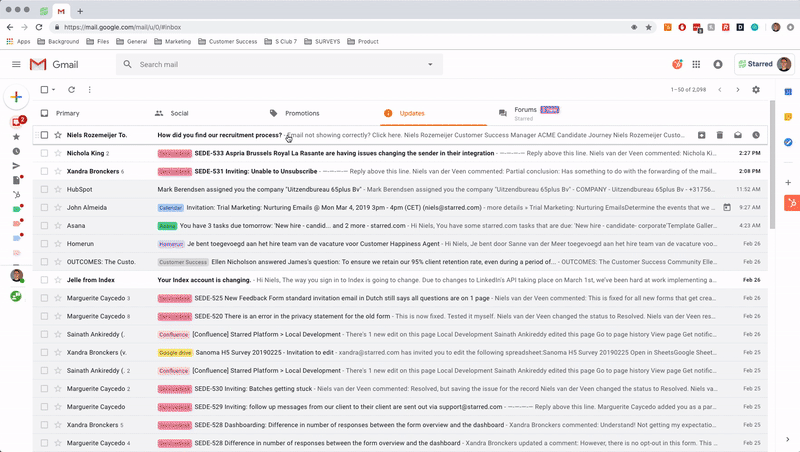
Task: Toggle the select-all checkbox
Action: (44, 90)
